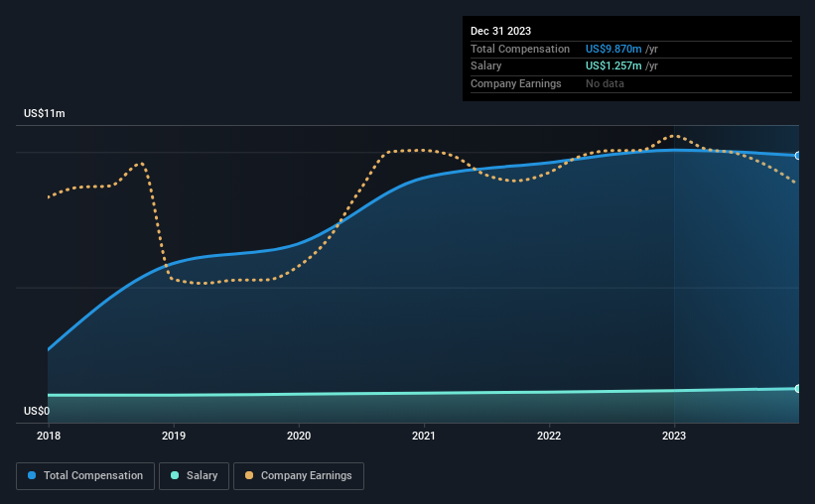Click the US$1.257m salary value
The height and width of the screenshot is (504, 815).
(x=613, y=66)
